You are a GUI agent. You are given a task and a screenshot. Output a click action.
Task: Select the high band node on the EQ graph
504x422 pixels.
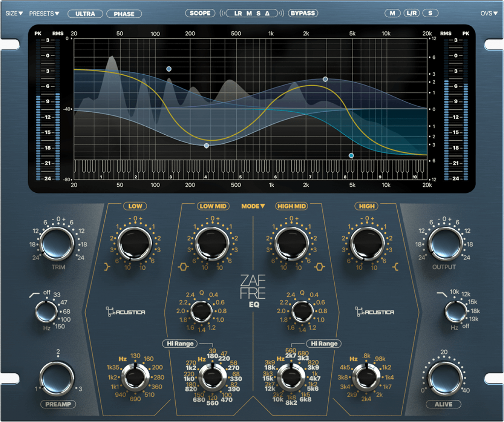pos(351,155)
